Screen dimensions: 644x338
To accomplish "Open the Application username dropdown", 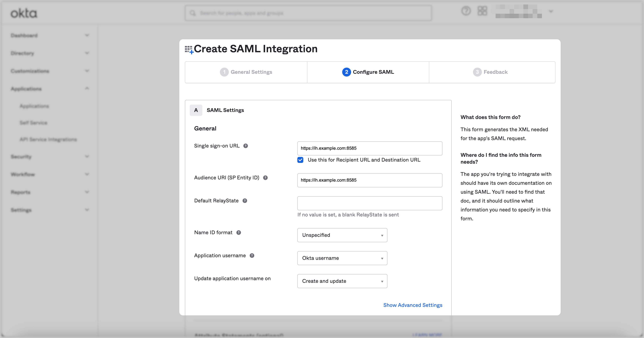I will 342,258.
